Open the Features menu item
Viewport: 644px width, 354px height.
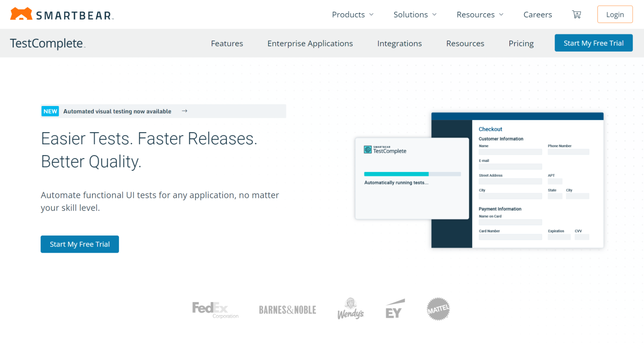click(227, 43)
